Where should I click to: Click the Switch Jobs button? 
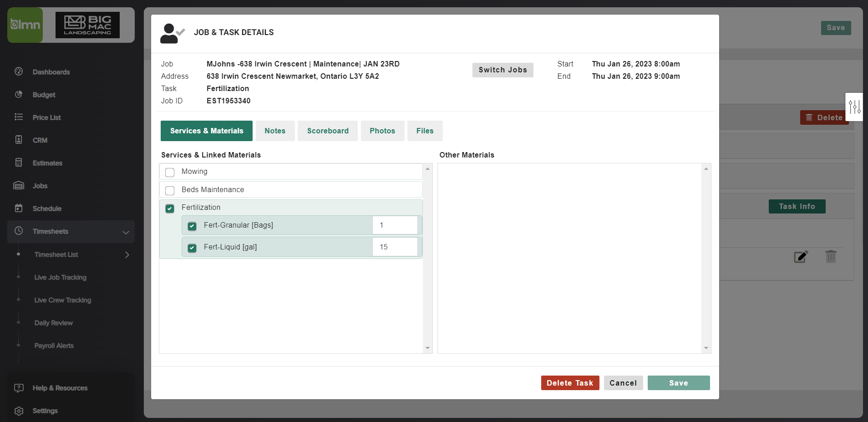point(503,70)
